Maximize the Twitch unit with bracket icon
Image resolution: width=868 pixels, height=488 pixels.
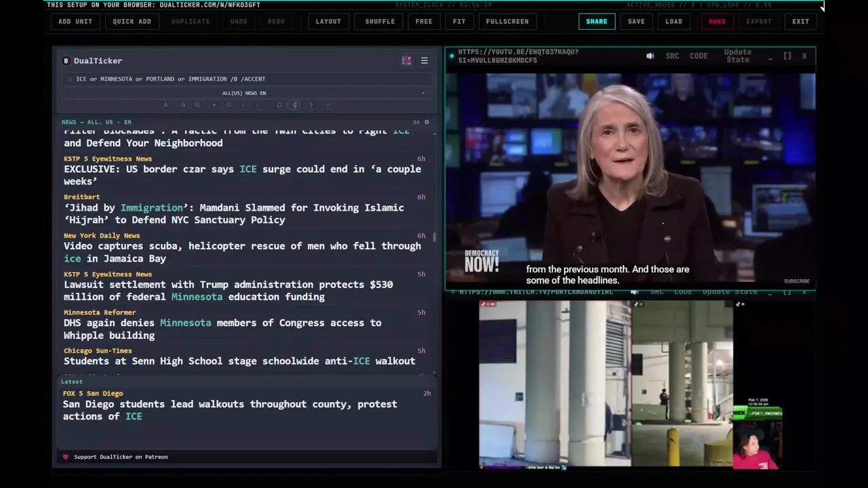click(x=787, y=292)
